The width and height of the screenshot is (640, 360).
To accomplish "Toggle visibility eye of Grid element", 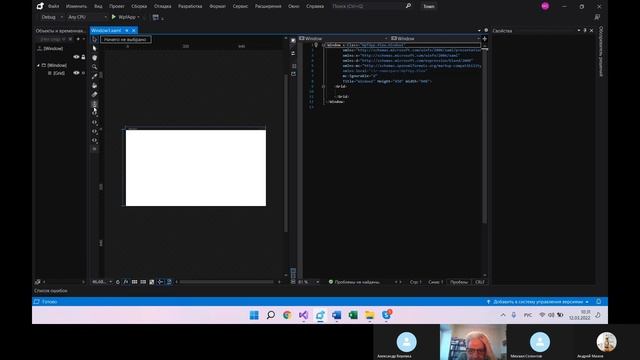I will coord(76,73).
